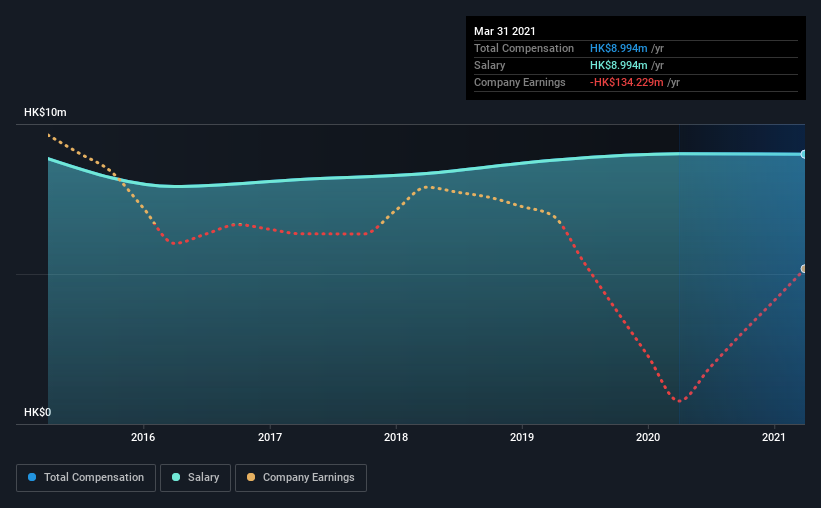The height and width of the screenshot is (508, 821).
Task: Click the Total Compensation value HK$8.994m
Action: [x=618, y=48]
